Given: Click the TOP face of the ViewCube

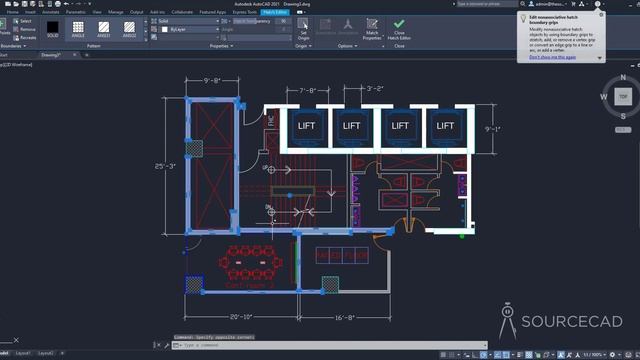Looking at the screenshot, I should (x=623, y=97).
